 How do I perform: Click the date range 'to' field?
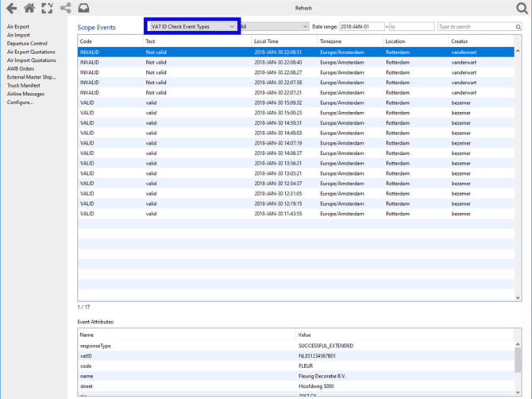(411, 27)
